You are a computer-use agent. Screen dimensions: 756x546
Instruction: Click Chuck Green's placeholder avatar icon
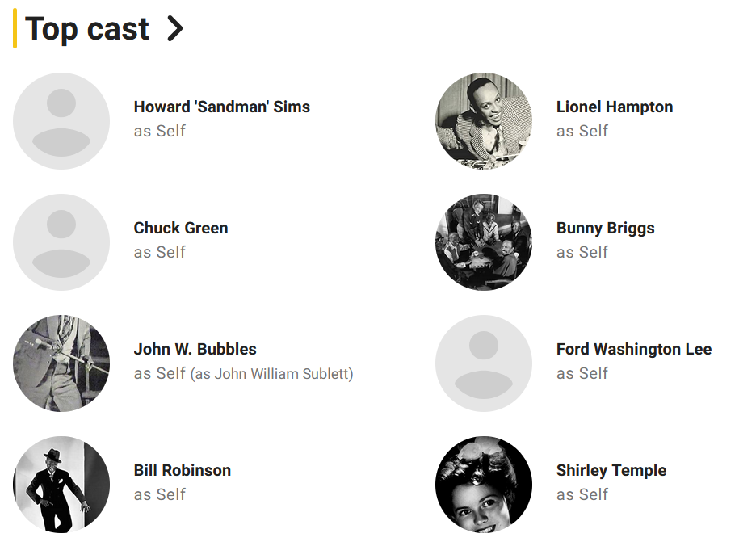tap(61, 242)
